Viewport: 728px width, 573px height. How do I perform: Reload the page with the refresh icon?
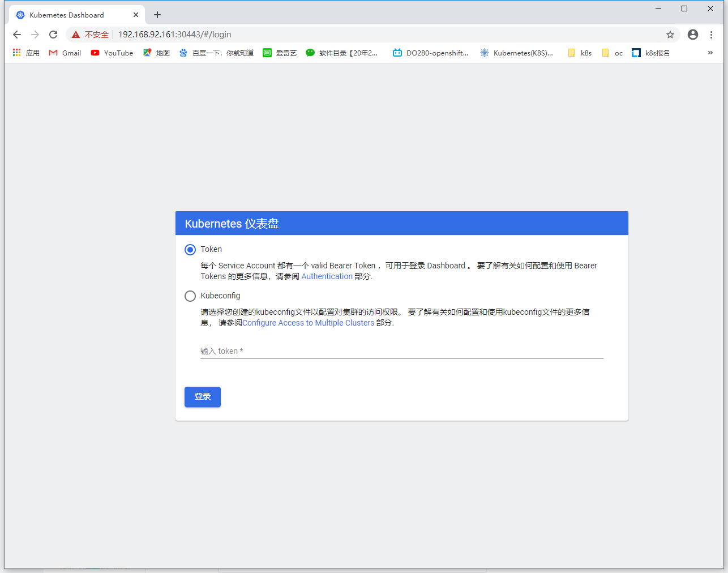(53, 35)
